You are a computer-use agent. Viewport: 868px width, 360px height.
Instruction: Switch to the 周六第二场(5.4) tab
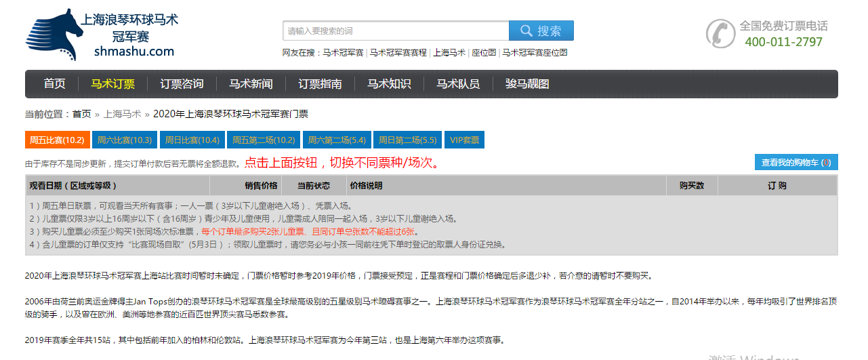pos(337,140)
